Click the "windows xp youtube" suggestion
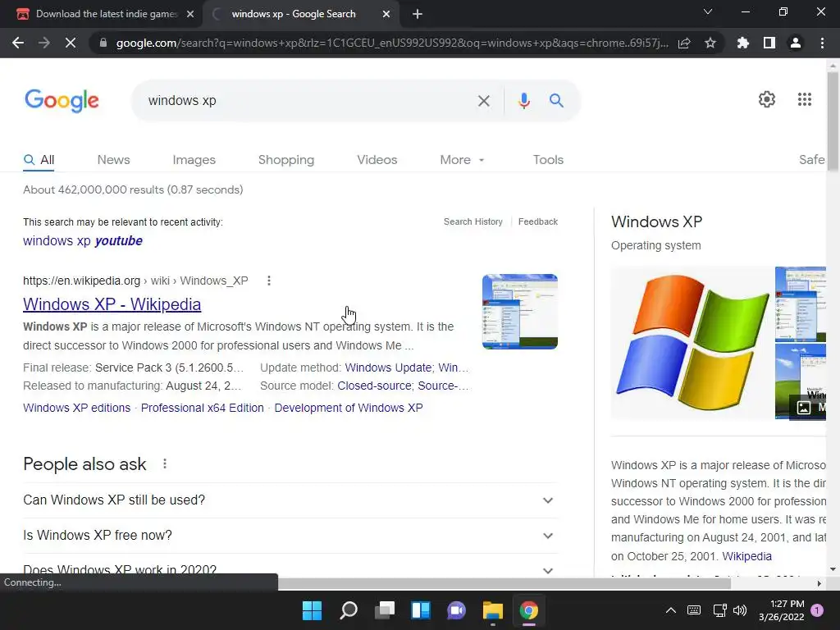This screenshot has width=840, height=630. (83, 241)
